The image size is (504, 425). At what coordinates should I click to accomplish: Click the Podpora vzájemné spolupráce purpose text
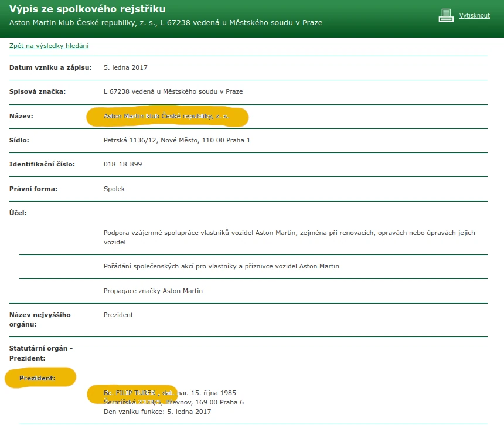pyautogui.click(x=290, y=237)
